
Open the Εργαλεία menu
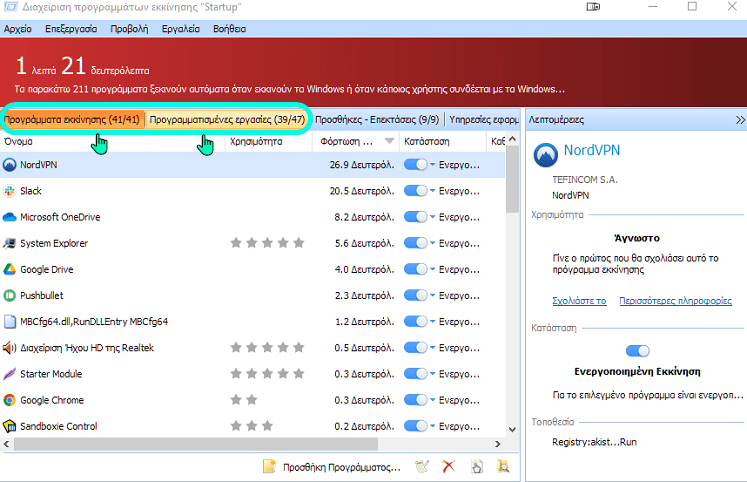point(181,29)
